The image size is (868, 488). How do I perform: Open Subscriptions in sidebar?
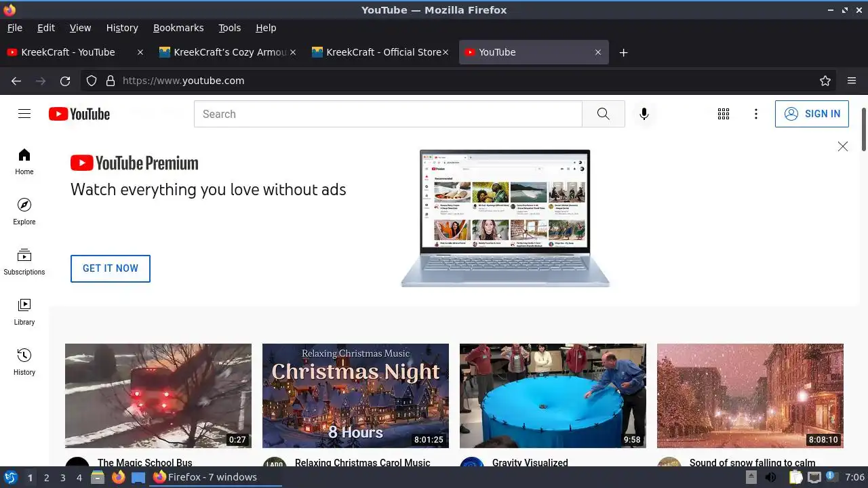point(24,262)
